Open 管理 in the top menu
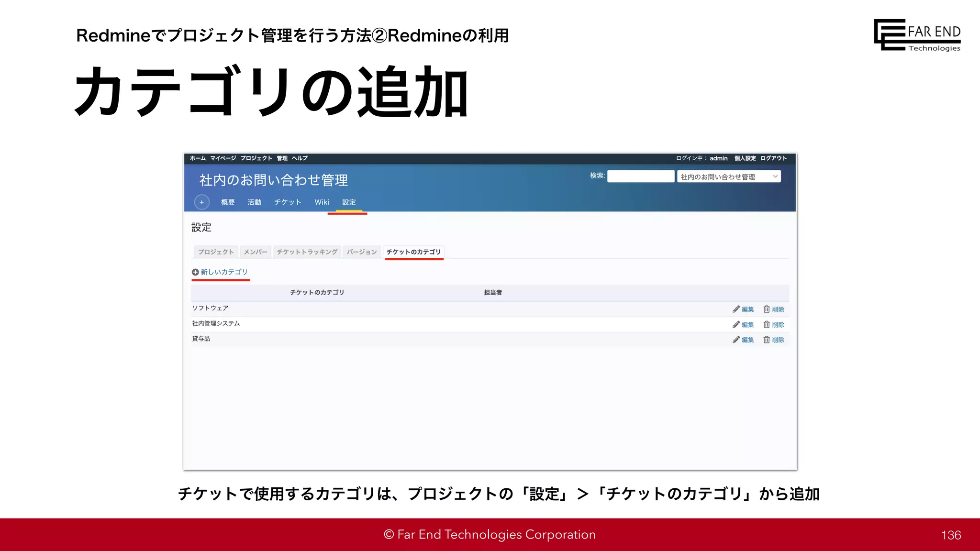This screenshot has height=551, width=980. (x=282, y=158)
